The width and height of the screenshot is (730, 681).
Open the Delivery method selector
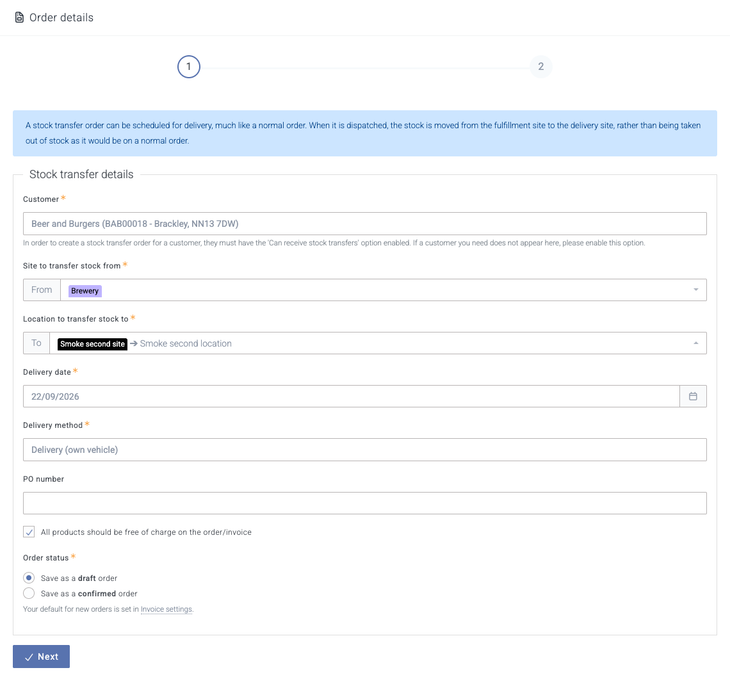click(365, 450)
